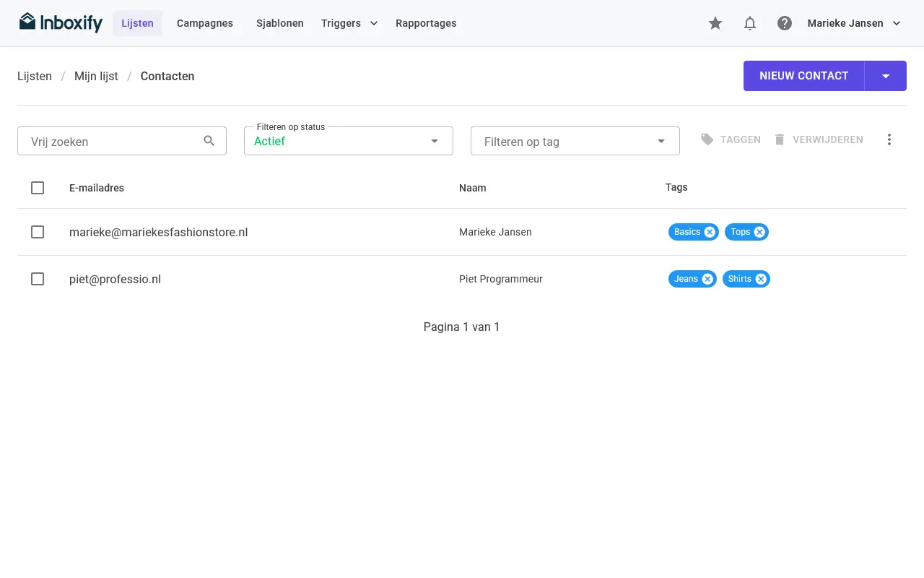Image resolution: width=924 pixels, height=578 pixels.
Task: Open the help question mark icon
Action: point(785,23)
